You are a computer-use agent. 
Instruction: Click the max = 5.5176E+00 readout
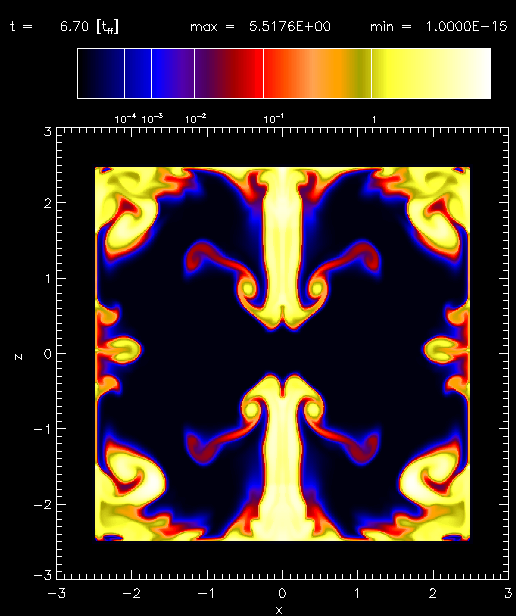pos(260,27)
